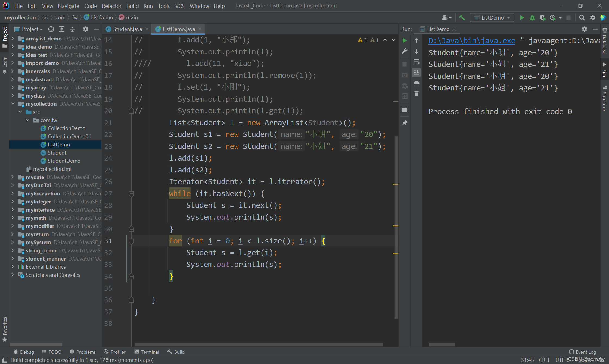Open the Refactor menu
Screen dimensions: 609x364
111,6
